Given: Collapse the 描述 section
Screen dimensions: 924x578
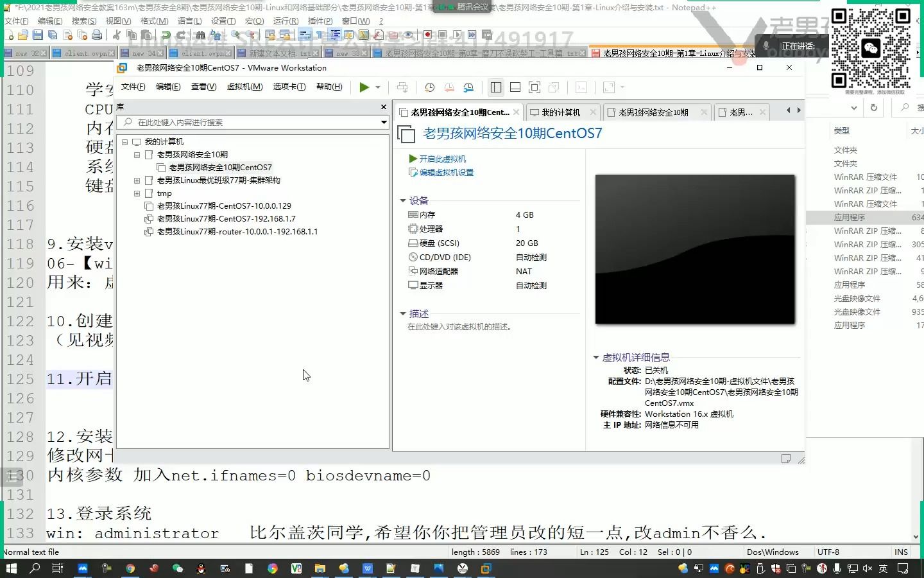Looking at the screenshot, I should pyautogui.click(x=403, y=314).
